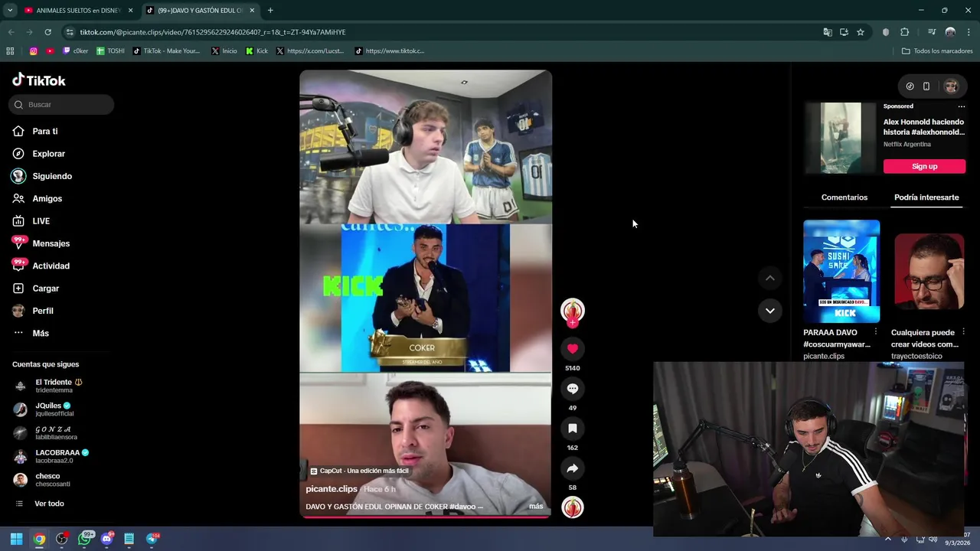This screenshot has height=551, width=980.
Task: Open profile avatar menu top right
Action: 951,86
